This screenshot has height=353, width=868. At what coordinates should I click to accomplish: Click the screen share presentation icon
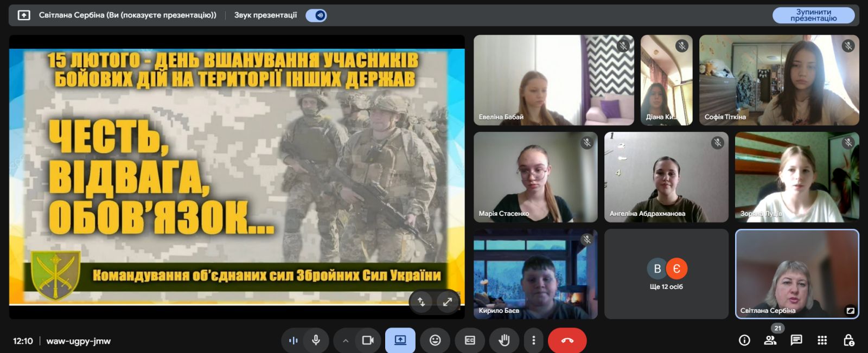[400, 341]
